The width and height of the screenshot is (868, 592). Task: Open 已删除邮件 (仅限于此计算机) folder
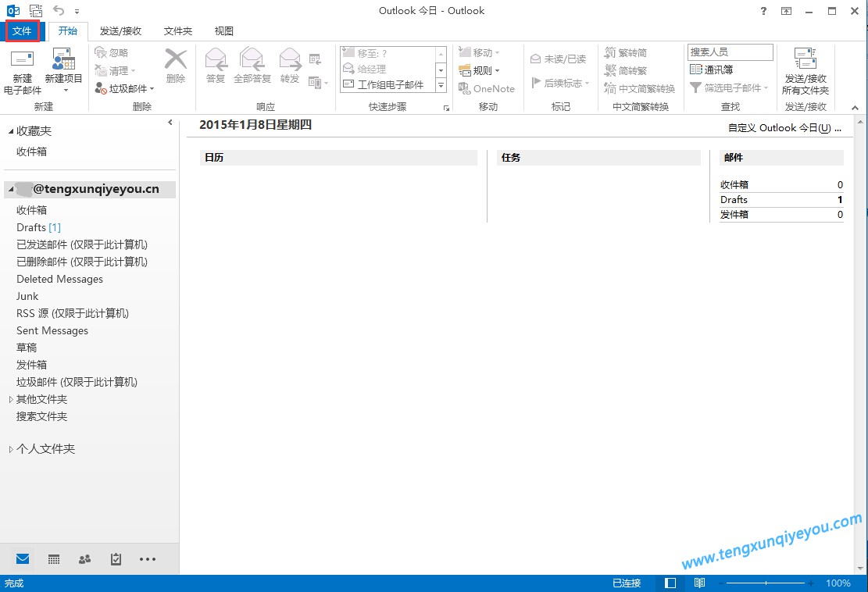pos(82,262)
